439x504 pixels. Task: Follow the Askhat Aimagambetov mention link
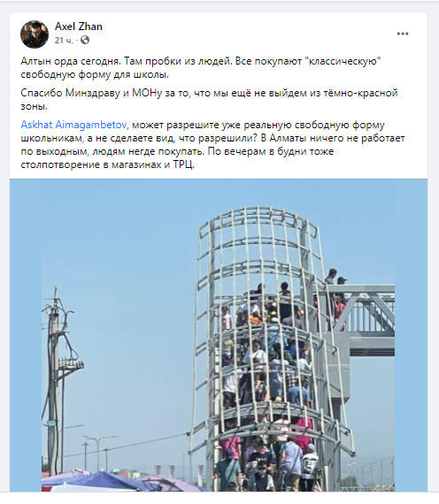(74, 125)
